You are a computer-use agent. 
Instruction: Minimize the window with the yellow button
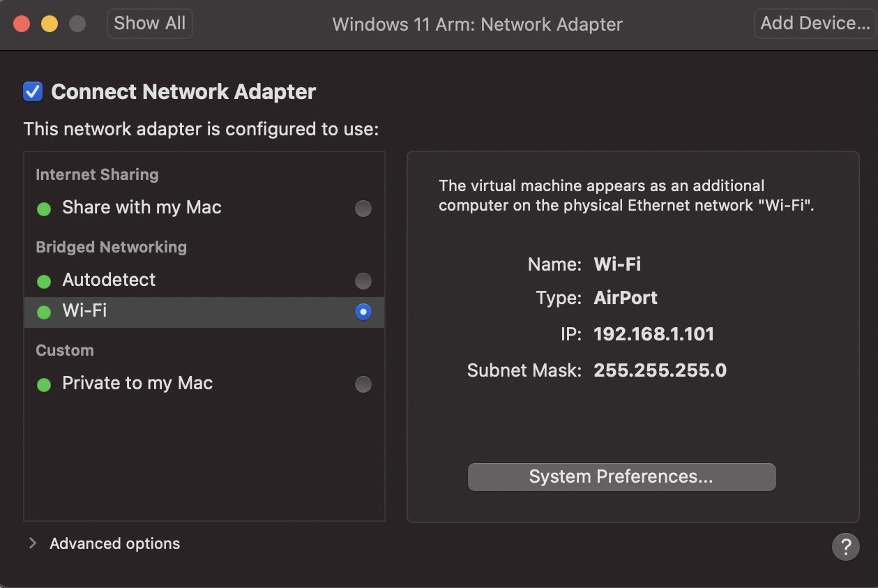[50, 24]
